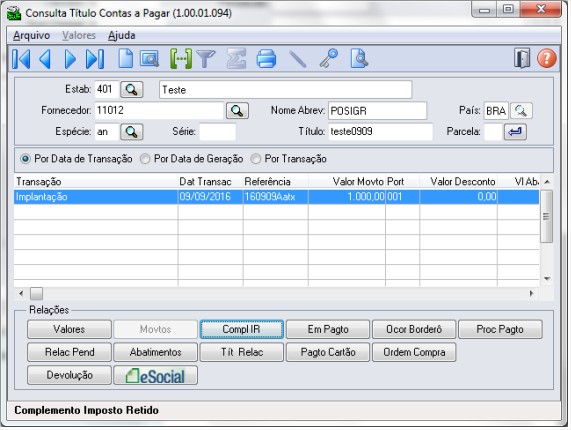Click the Estab field with 401
Viewport: 571px width, 430px height.
coord(106,90)
